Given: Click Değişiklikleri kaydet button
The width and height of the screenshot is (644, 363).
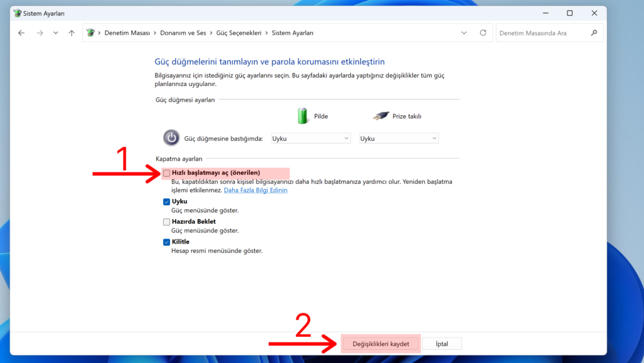Looking at the screenshot, I should click(381, 344).
